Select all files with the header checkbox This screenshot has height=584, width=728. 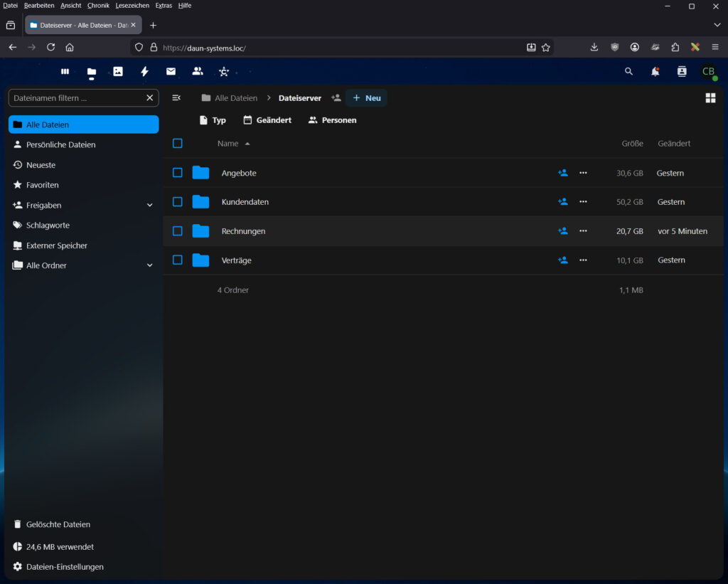(x=177, y=143)
